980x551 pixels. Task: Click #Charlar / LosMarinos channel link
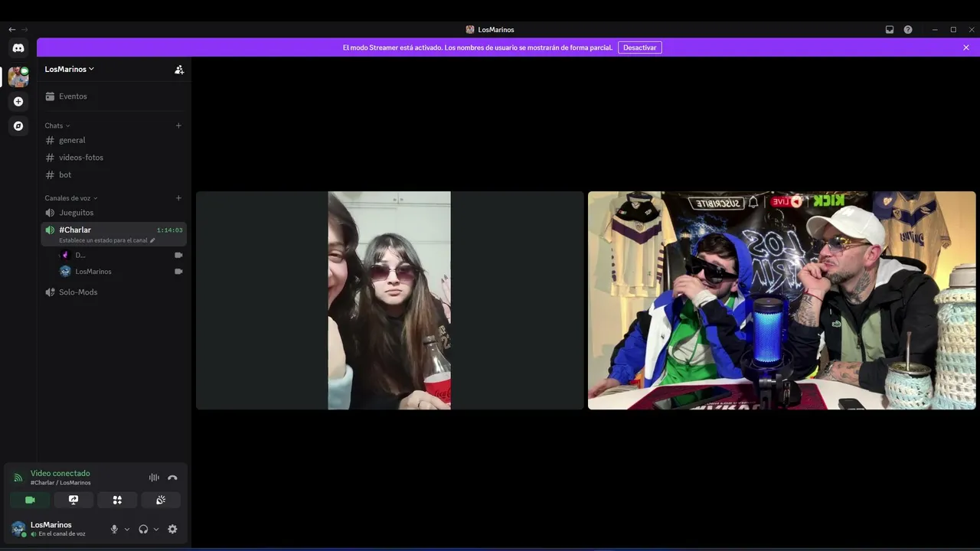pyautogui.click(x=60, y=483)
